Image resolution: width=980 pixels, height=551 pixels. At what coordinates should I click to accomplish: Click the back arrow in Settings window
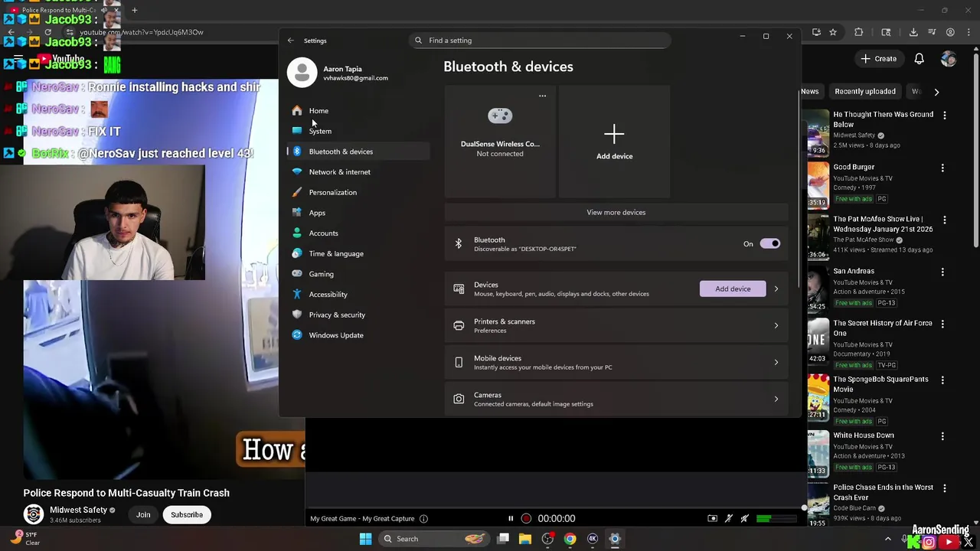[x=290, y=41]
